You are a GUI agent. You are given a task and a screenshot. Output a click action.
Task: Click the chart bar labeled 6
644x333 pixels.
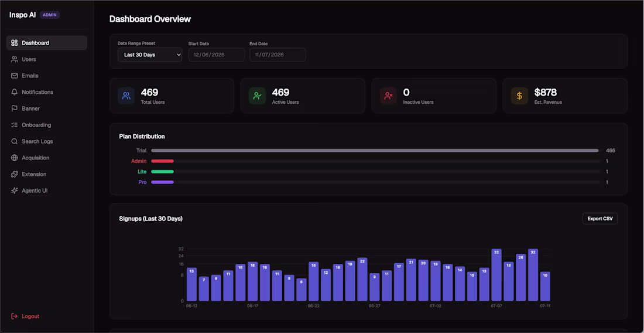pos(302,290)
